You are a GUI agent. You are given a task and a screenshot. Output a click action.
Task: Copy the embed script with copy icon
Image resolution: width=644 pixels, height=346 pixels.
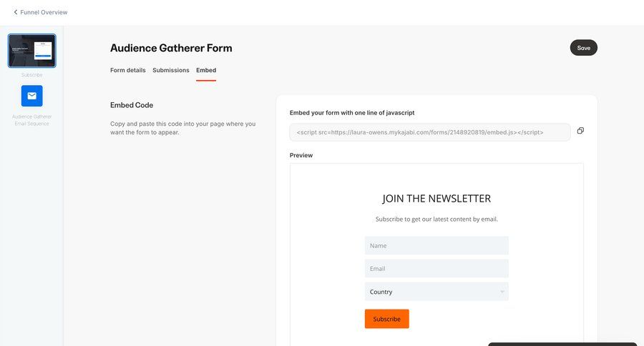click(x=580, y=131)
